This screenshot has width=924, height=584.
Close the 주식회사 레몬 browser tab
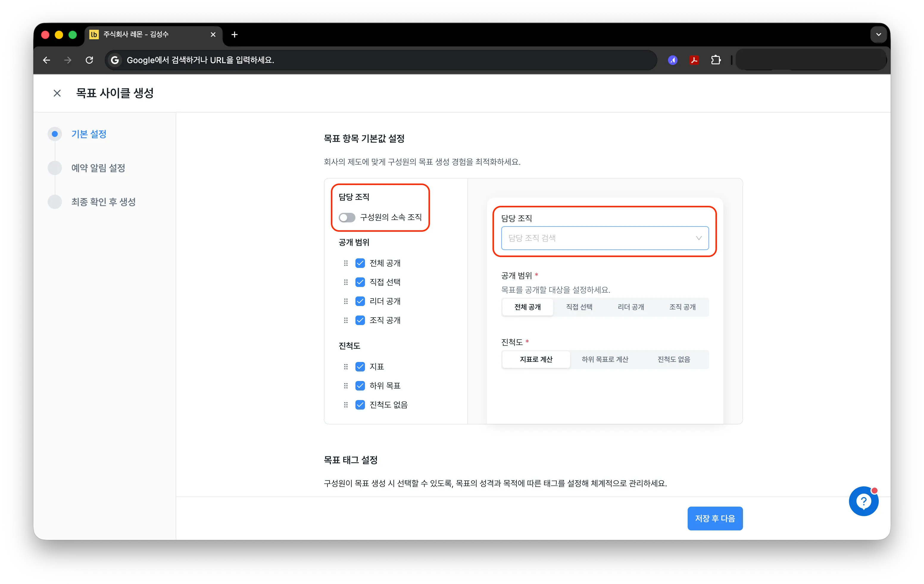point(213,35)
